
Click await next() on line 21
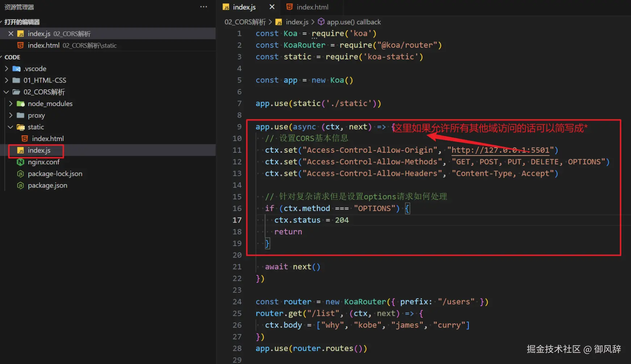pos(293,267)
